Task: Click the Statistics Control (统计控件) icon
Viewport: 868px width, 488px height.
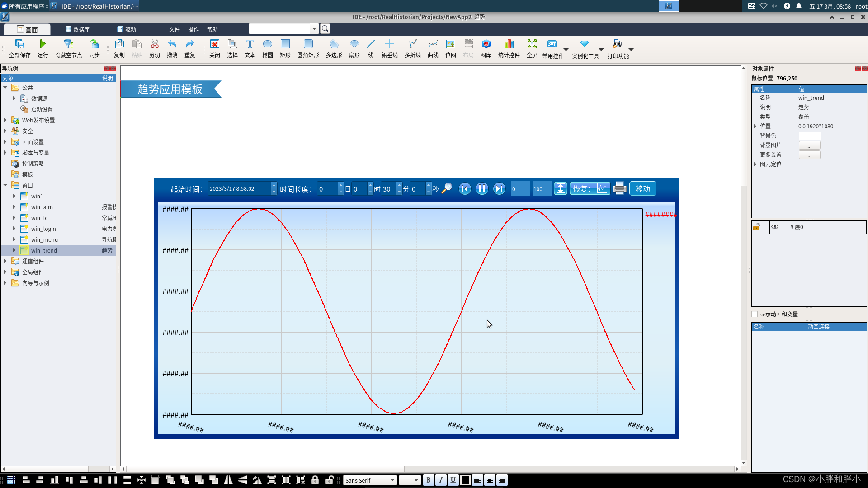Action: (x=509, y=44)
